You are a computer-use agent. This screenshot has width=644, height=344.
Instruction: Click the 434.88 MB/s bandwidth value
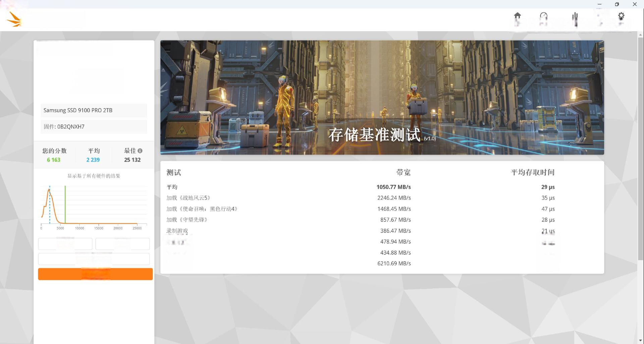pyautogui.click(x=395, y=252)
